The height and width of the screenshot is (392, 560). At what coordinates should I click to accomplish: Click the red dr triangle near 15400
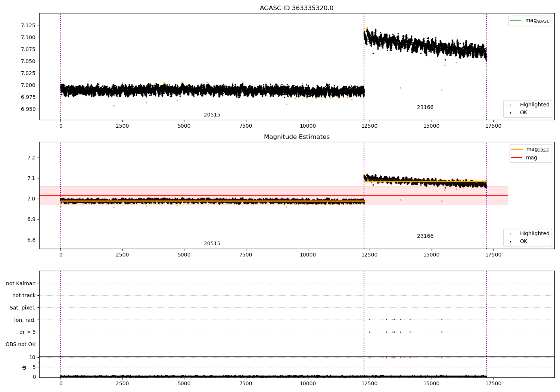[x=442, y=357]
